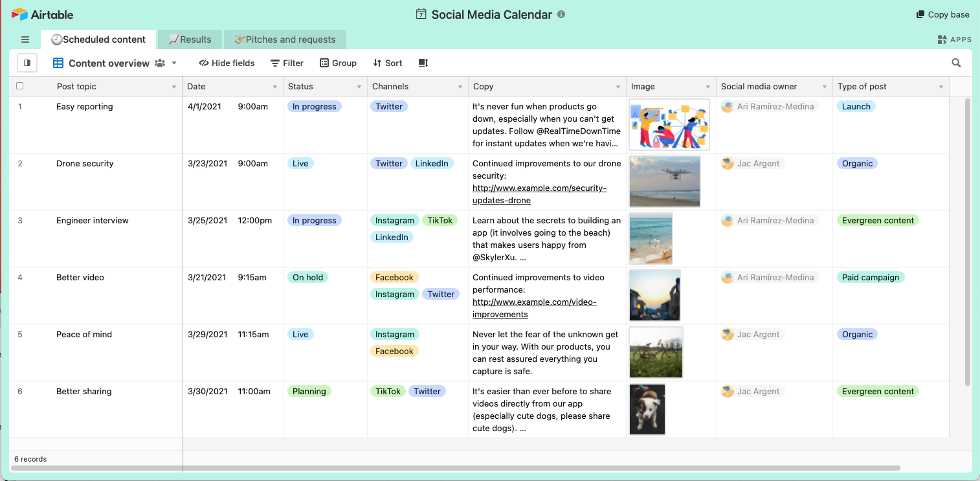Click Copy base button
This screenshot has height=481, width=980.
[942, 14]
